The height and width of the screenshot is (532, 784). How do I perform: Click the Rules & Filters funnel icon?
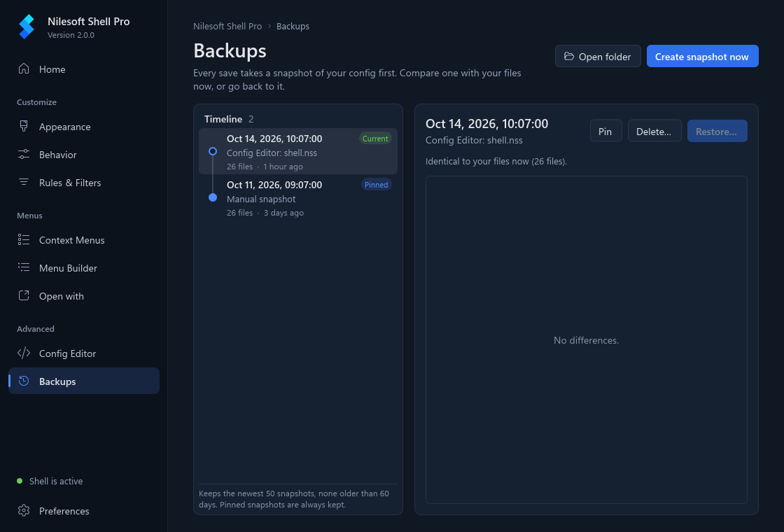24,182
